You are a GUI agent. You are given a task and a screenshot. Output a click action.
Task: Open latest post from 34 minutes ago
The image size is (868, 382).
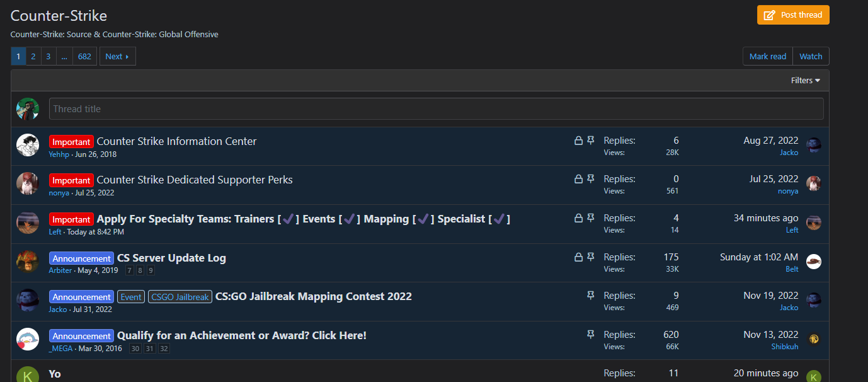[766, 218]
